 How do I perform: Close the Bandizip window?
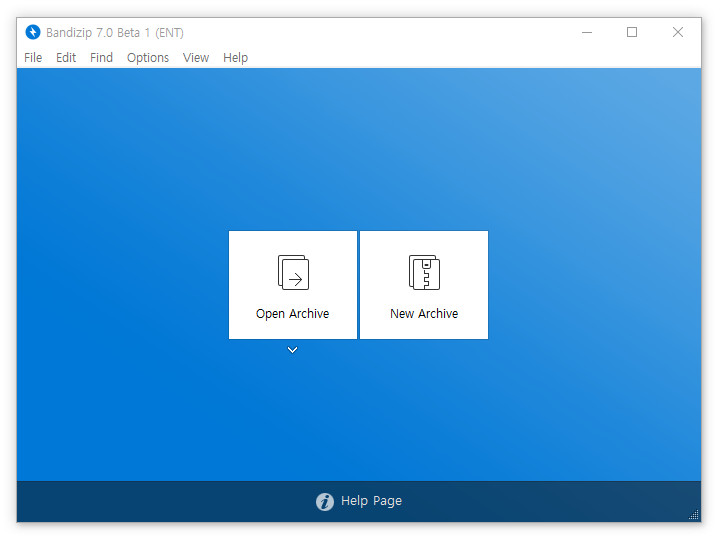pyautogui.click(x=678, y=32)
